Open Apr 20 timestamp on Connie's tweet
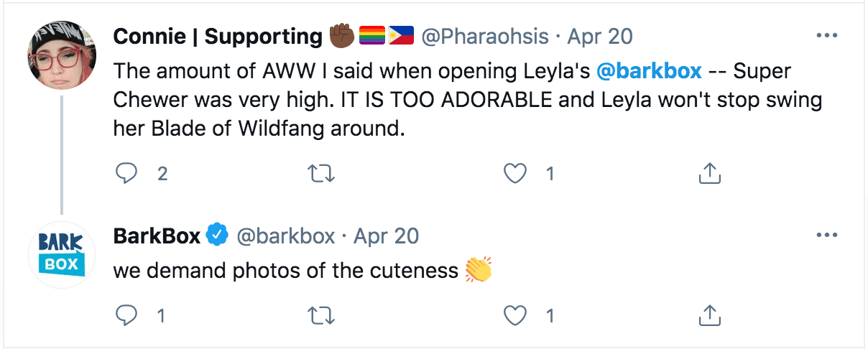This screenshot has height=349, width=868. pos(600,37)
